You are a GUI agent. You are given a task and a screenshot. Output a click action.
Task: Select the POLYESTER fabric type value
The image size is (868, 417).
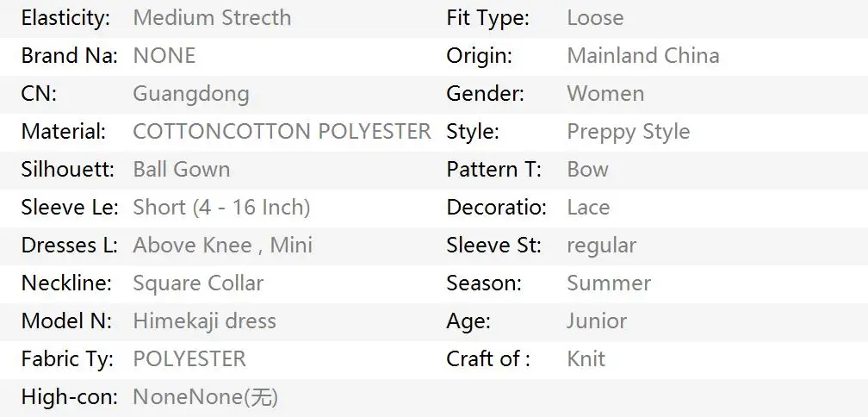189,358
